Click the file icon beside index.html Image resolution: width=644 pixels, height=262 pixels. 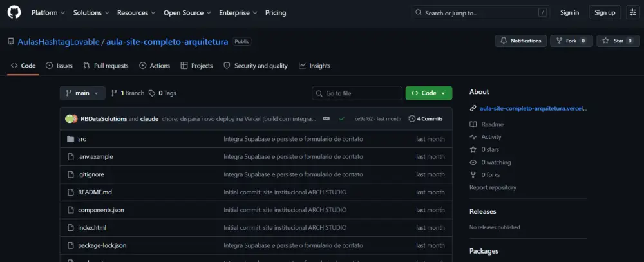click(70, 227)
